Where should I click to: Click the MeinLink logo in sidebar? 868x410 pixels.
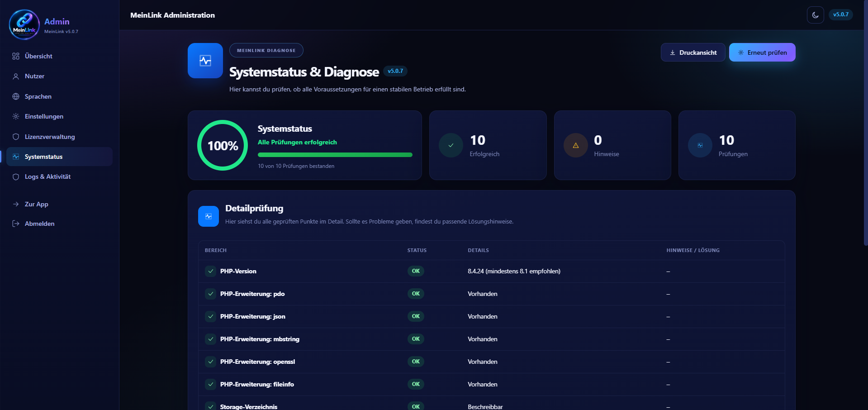[x=24, y=24]
